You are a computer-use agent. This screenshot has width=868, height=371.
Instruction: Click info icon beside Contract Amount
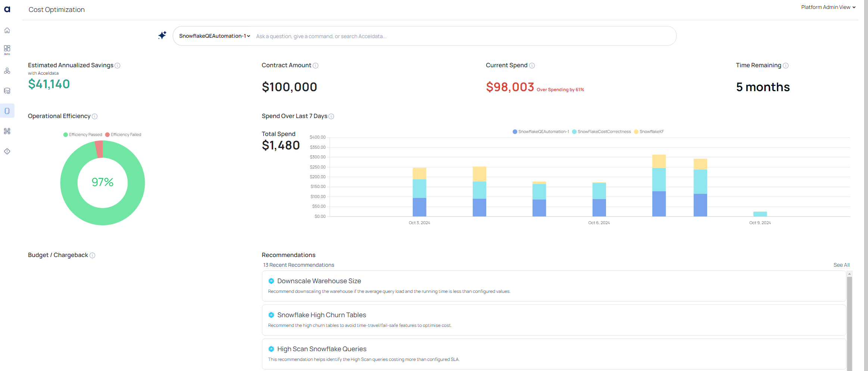[x=316, y=66]
